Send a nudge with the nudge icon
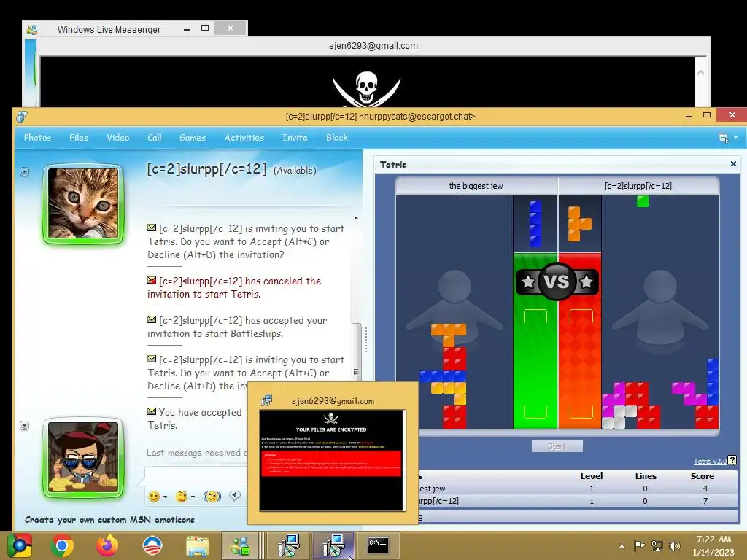 point(212,497)
